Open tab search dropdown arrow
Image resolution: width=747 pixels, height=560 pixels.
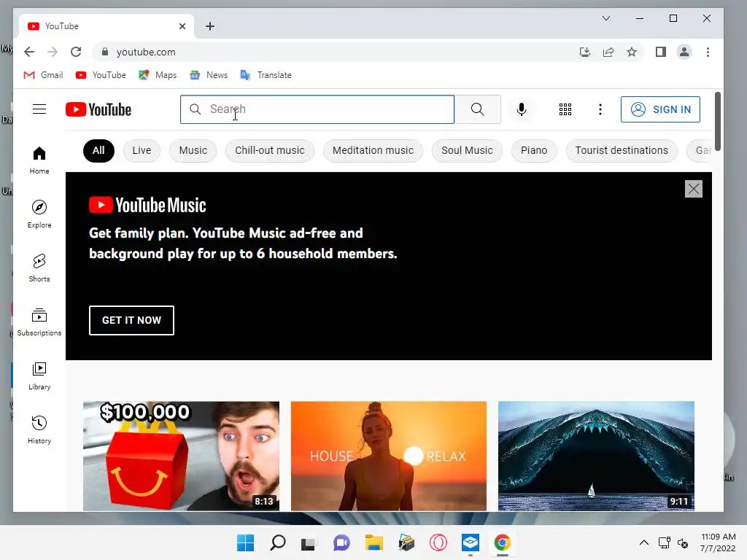point(606,18)
